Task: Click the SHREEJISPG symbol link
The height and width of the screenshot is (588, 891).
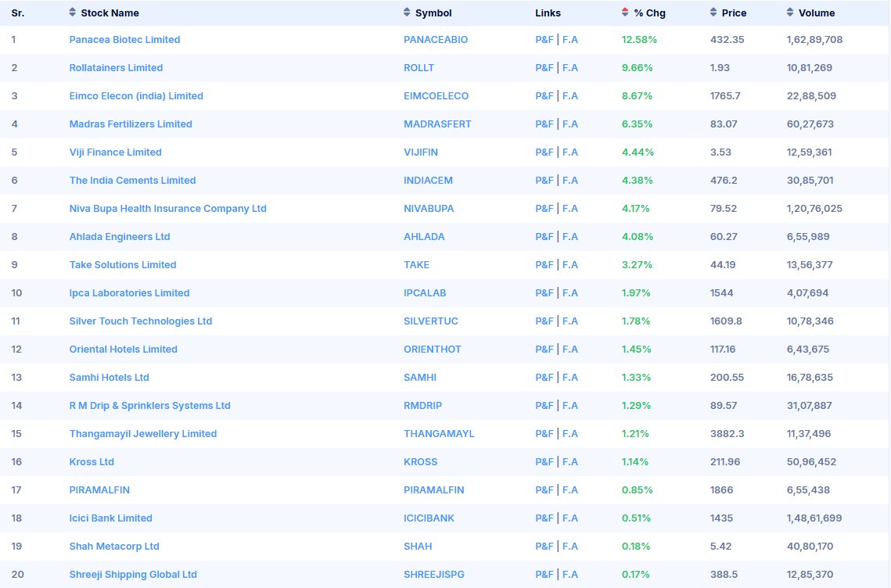Action: (x=433, y=575)
